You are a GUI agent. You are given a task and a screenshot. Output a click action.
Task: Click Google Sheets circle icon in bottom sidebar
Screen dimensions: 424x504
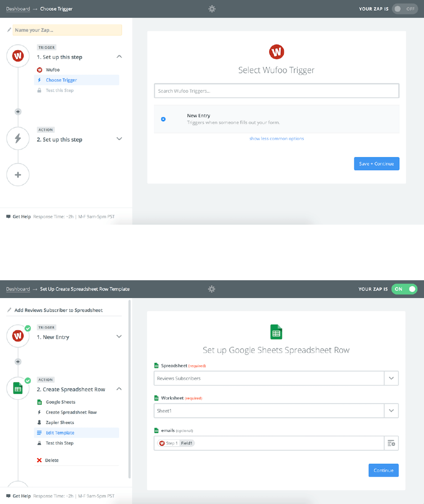[18, 388]
